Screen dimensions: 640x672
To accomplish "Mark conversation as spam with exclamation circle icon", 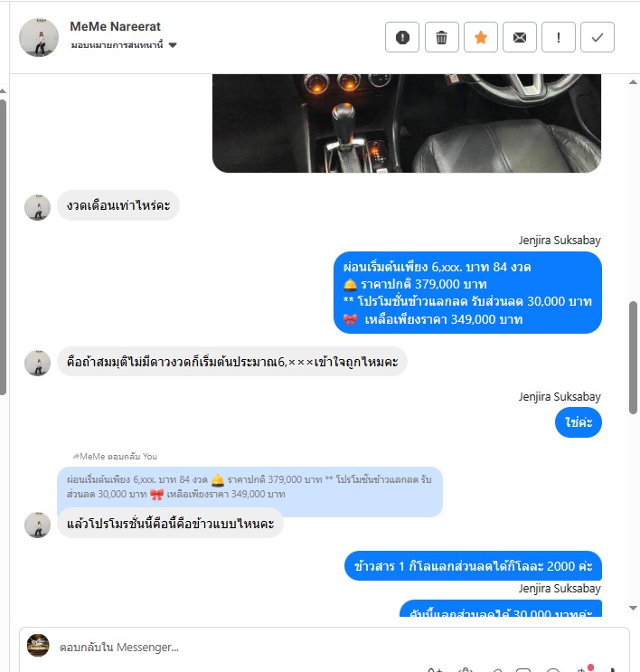I will pos(402,37).
